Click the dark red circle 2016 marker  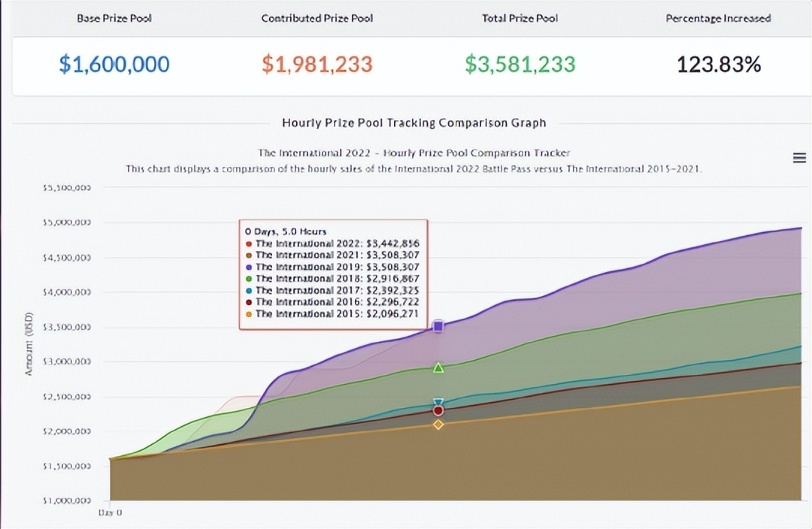tap(438, 410)
